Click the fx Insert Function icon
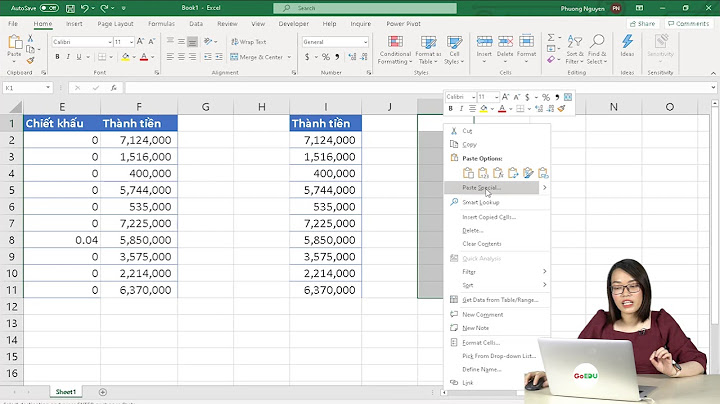The width and height of the screenshot is (720, 404). [113, 88]
